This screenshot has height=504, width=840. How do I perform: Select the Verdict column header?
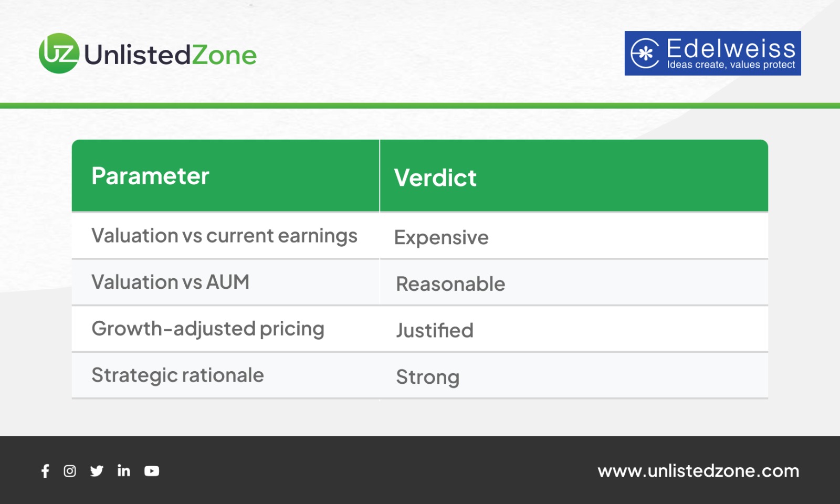(435, 178)
